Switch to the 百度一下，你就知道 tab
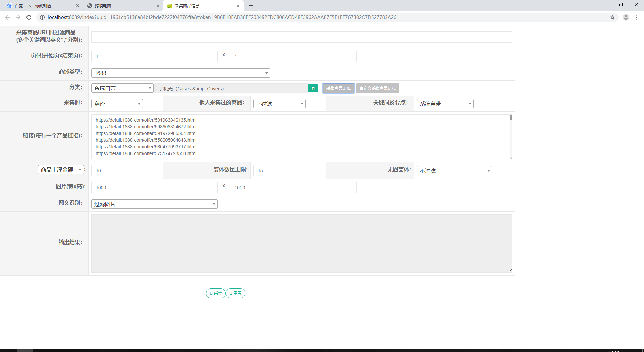 click(43, 6)
